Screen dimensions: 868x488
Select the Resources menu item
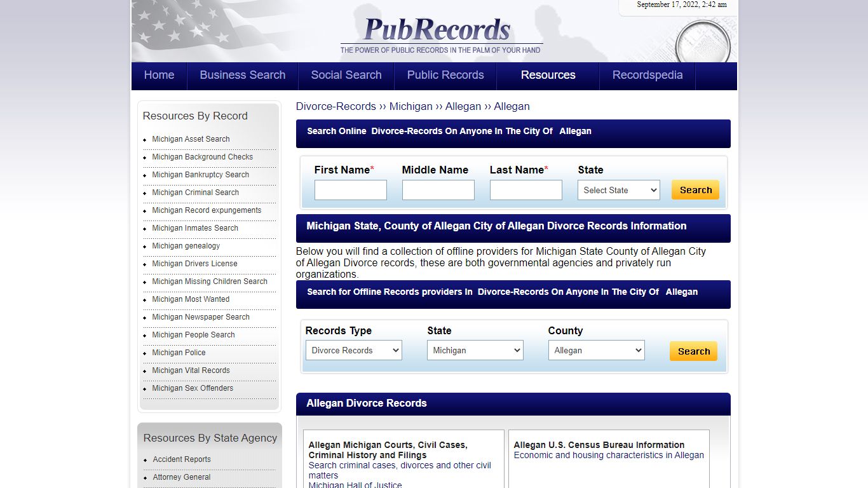(548, 75)
